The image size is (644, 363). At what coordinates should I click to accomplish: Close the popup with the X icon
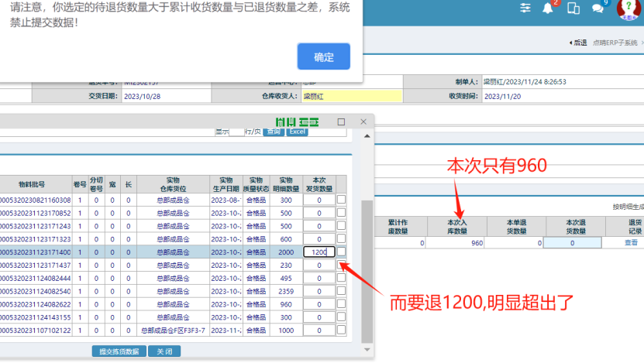(362, 122)
